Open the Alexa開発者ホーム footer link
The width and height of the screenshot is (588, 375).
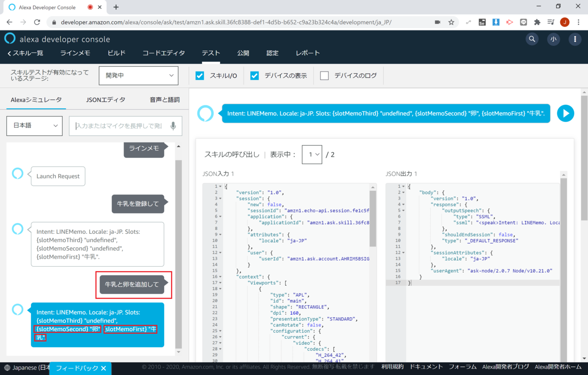[559, 367]
